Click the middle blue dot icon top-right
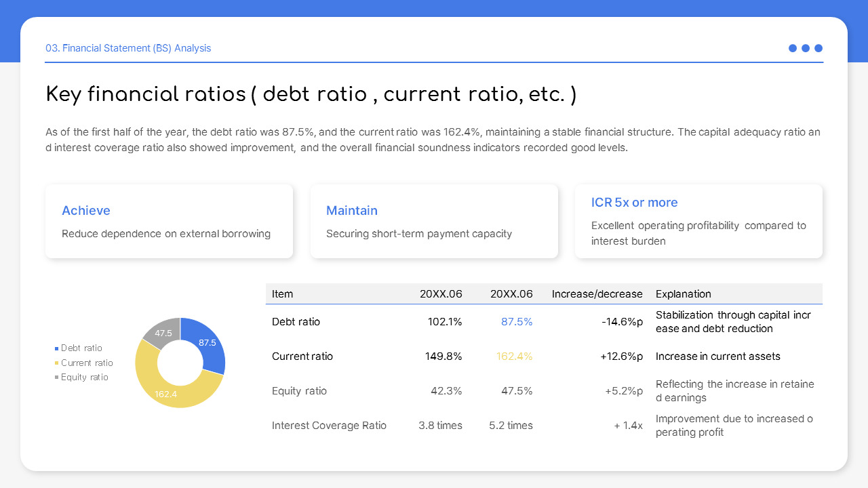 click(x=806, y=48)
